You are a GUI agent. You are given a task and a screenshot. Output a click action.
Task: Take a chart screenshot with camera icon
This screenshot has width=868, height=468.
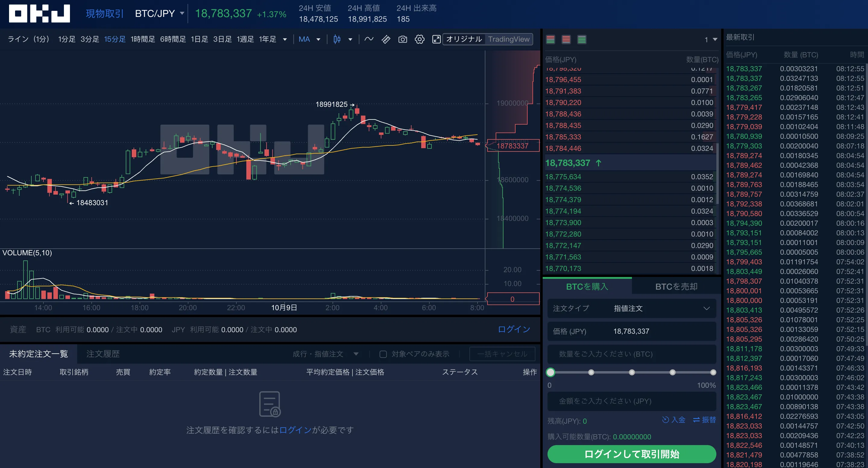pos(403,40)
